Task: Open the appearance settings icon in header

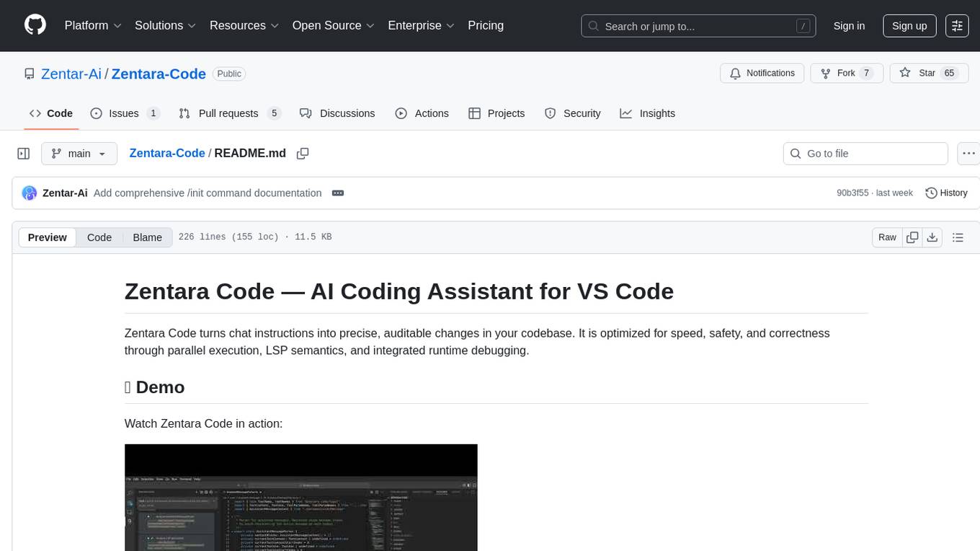Action: pyautogui.click(x=957, y=26)
